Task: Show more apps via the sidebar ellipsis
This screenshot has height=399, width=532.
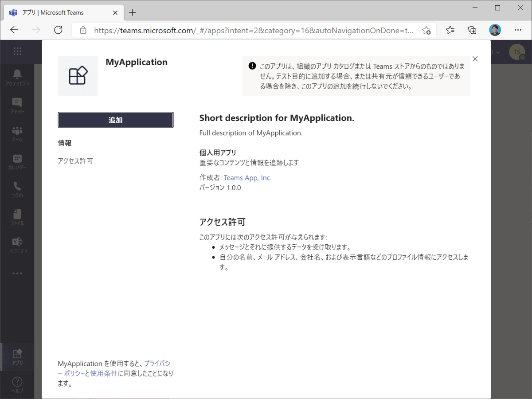Action: (17, 273)
